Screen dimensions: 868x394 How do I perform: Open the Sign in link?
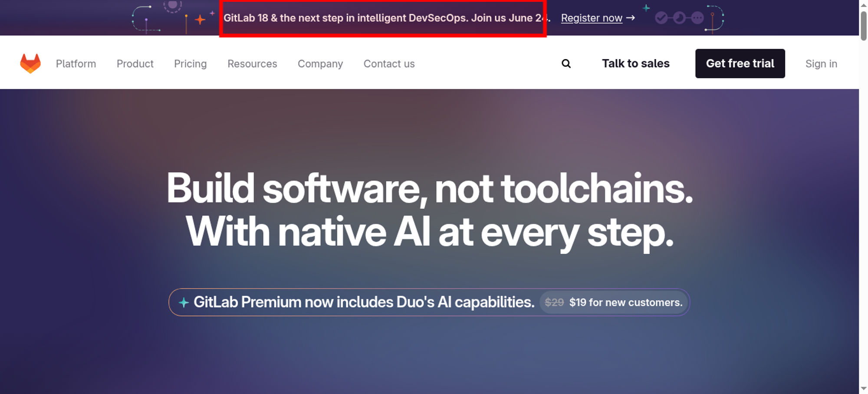coord(821,63)
